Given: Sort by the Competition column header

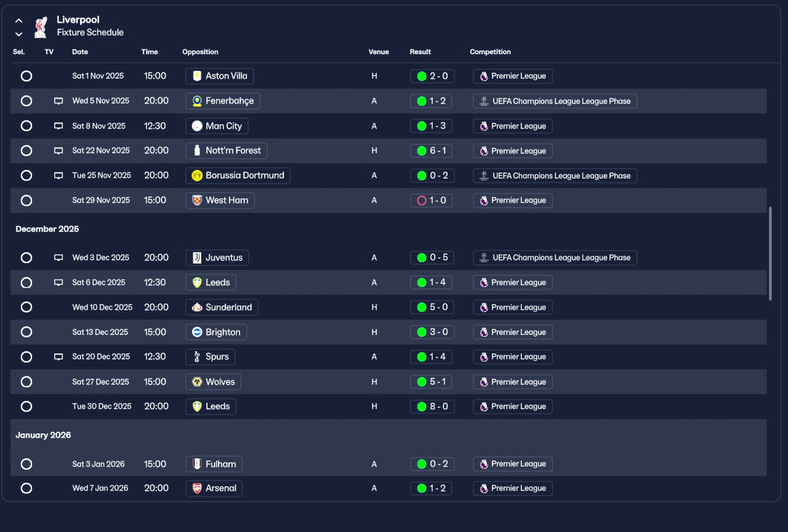Looking at the screenshot, I should click(490, 52).
